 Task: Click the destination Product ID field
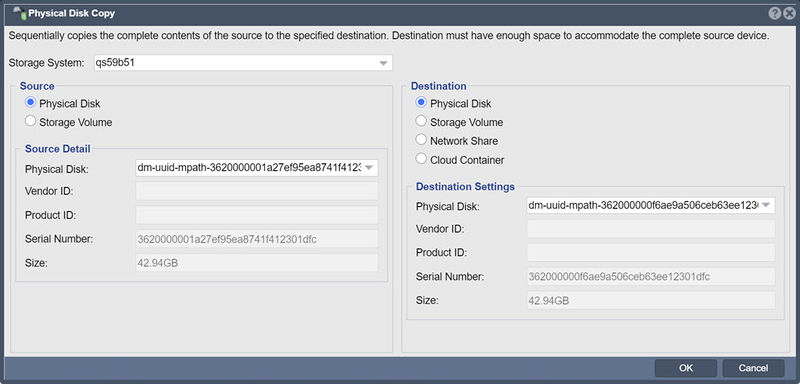[x=651, y=252]
